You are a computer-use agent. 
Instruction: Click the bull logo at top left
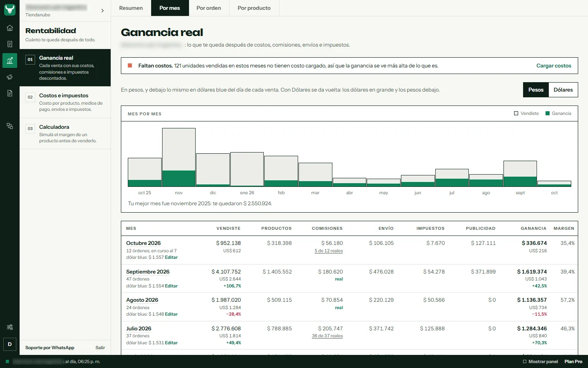pos(10,9)
